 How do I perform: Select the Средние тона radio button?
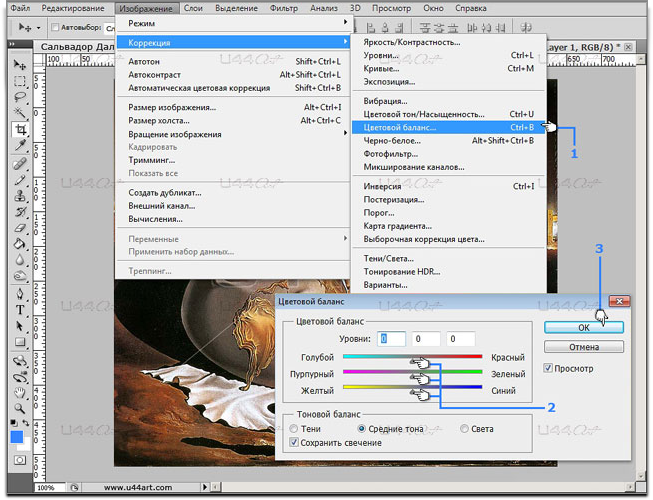point(361,428)
